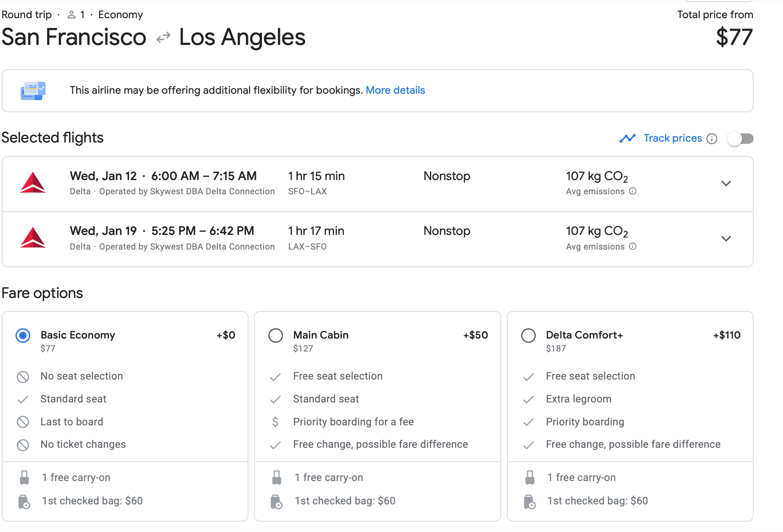The width and height of the screenshot is (783, 532).
Task: Click the Delta Comfort+ fare title
Action: [x=584, y=335]
